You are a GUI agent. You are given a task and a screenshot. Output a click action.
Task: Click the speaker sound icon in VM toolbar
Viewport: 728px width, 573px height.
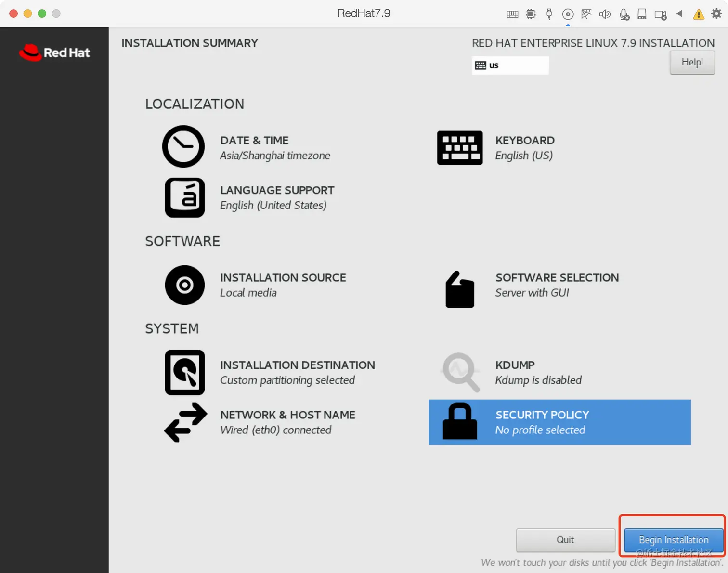click(605, 14)
